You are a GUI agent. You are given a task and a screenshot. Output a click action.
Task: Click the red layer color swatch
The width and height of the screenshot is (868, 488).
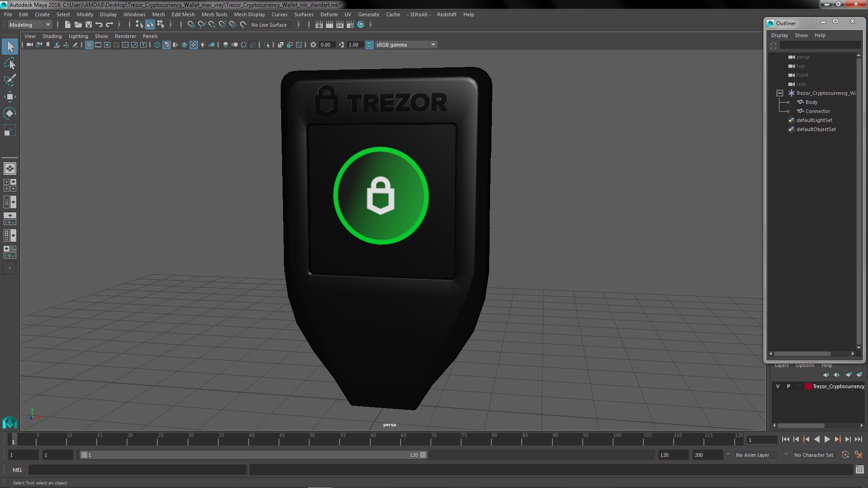[x=808, y=387]
